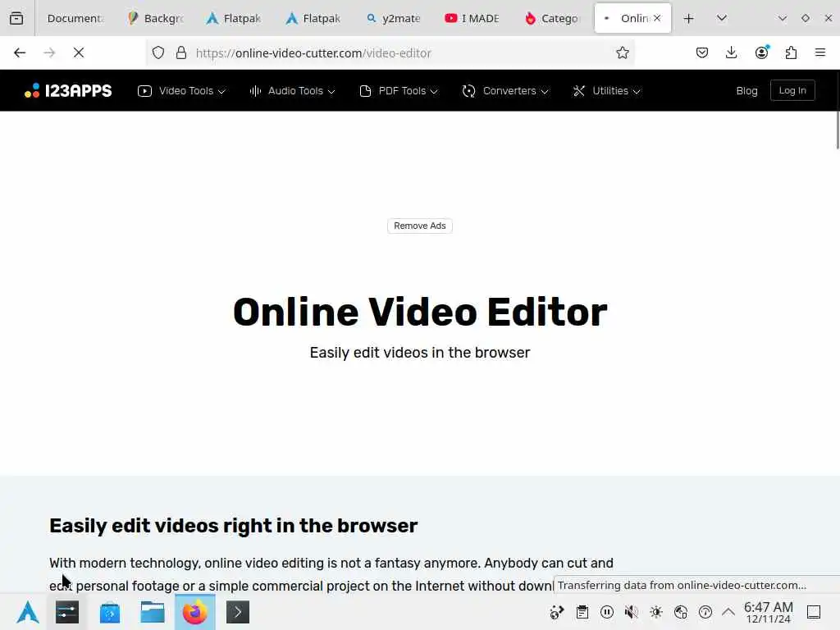The image size is (840, 630).
Task: Save page to Pocket
Action: (702, 52)
